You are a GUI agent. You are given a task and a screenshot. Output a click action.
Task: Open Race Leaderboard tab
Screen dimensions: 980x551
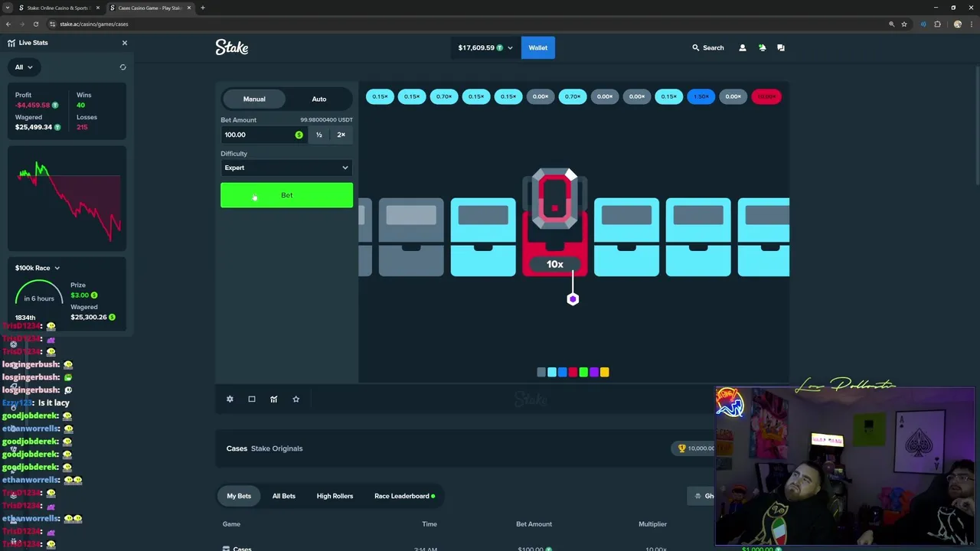(x=404, y=496)
